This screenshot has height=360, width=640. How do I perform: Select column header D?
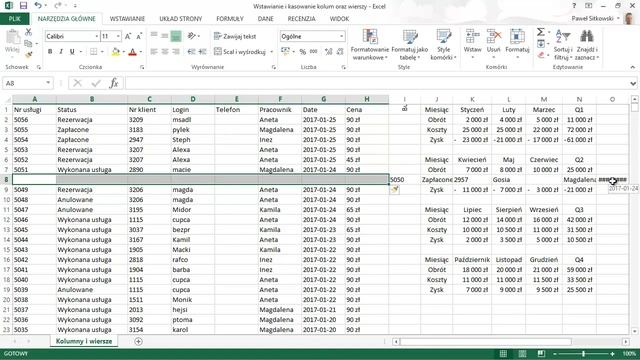(193, 99)
